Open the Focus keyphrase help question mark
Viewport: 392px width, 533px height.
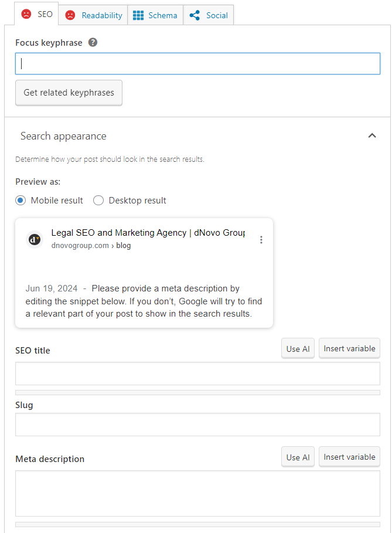click(93, 42)
